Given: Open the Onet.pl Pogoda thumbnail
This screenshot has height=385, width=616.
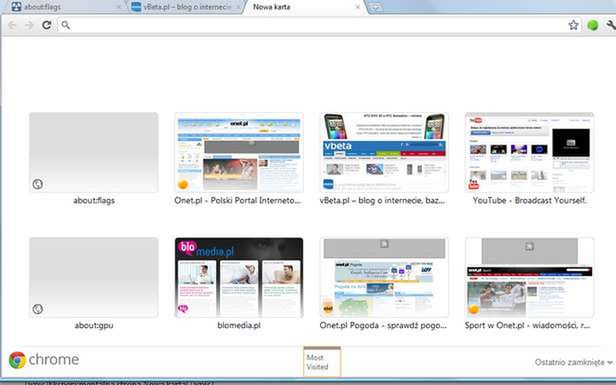Looking at the screenshot, I should point(384,277).
